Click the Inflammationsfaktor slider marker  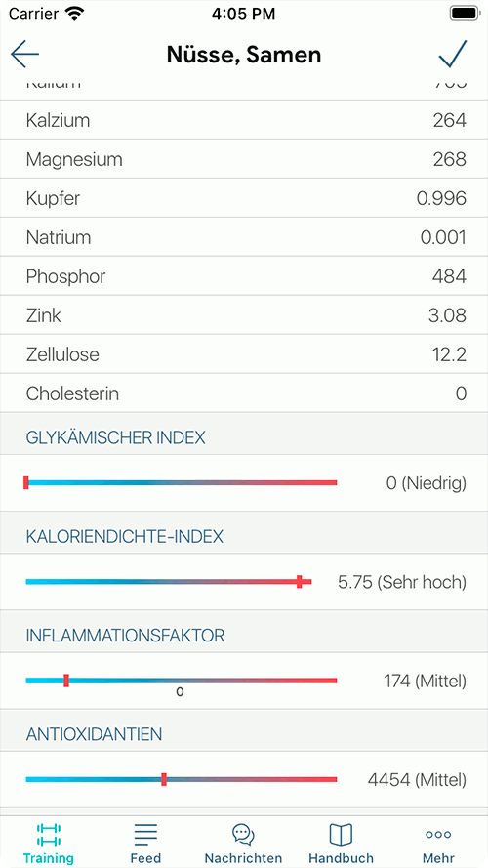pos(66,681)
